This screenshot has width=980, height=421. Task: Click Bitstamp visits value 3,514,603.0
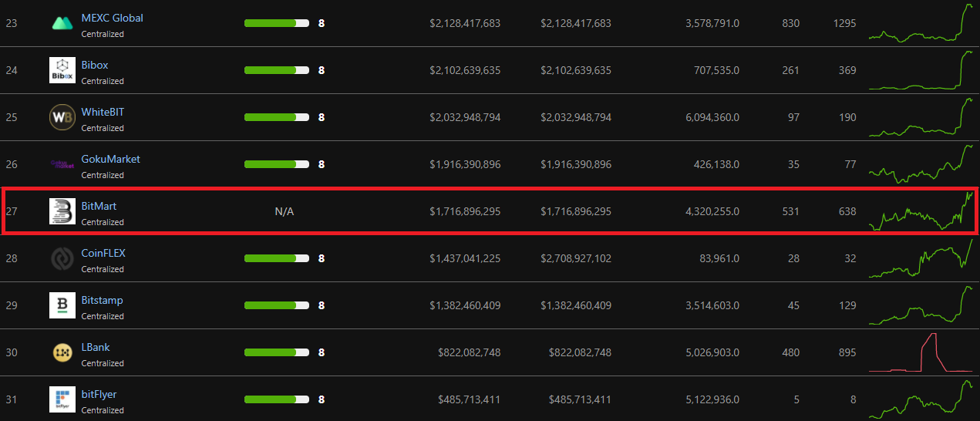pyautogui.click(x=712, y=305)
